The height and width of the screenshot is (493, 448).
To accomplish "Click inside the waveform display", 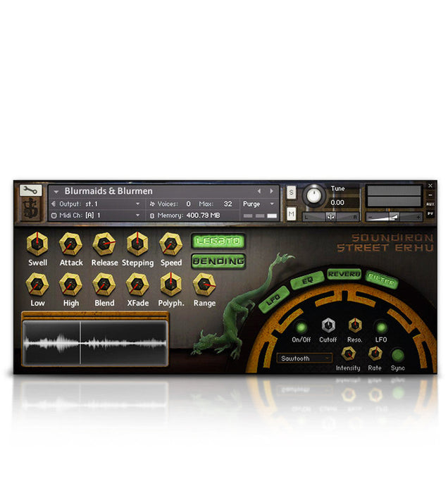I will (95, 343).
